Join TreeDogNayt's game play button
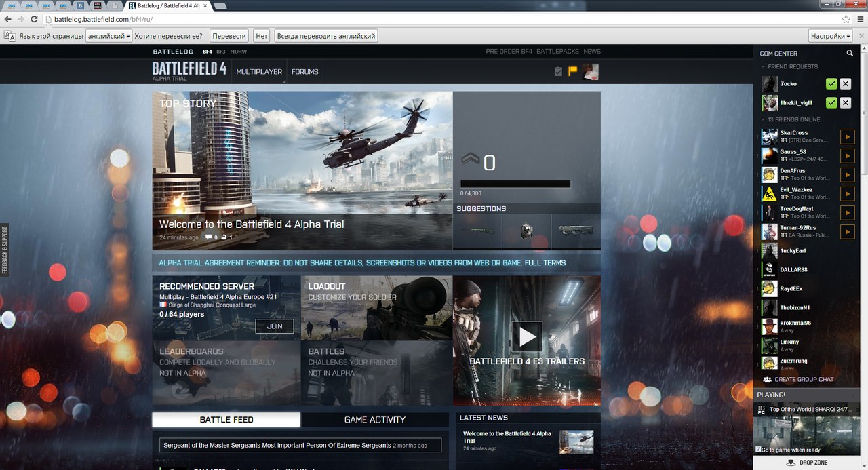The width and height of the screenshot is (868, 470). [847, 213]
